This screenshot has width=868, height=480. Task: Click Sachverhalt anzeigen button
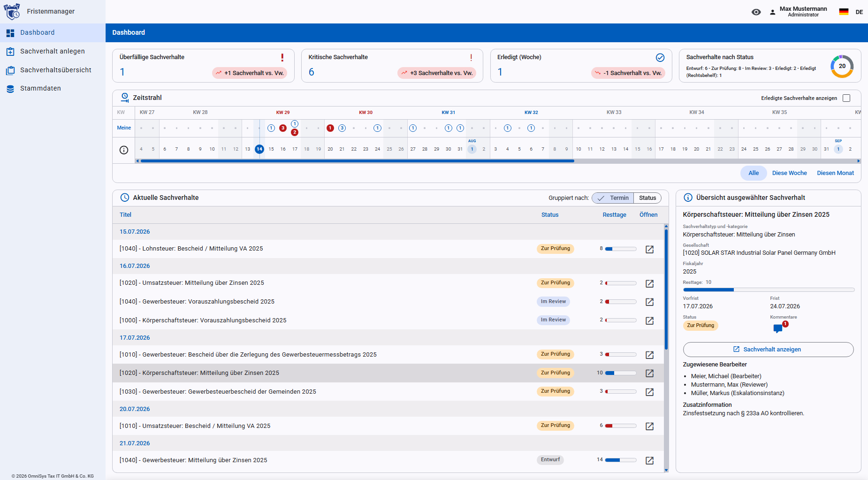click(768, 350)
